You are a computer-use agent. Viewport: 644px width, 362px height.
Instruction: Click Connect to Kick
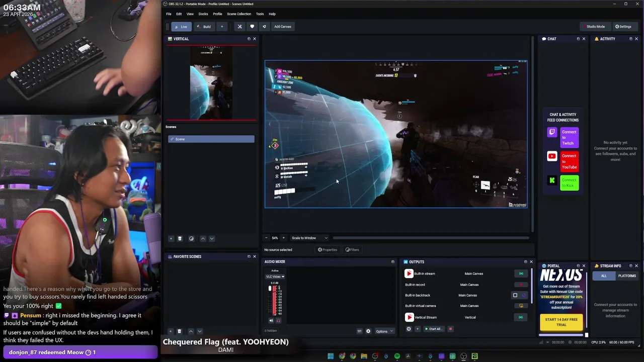[569, 183]
